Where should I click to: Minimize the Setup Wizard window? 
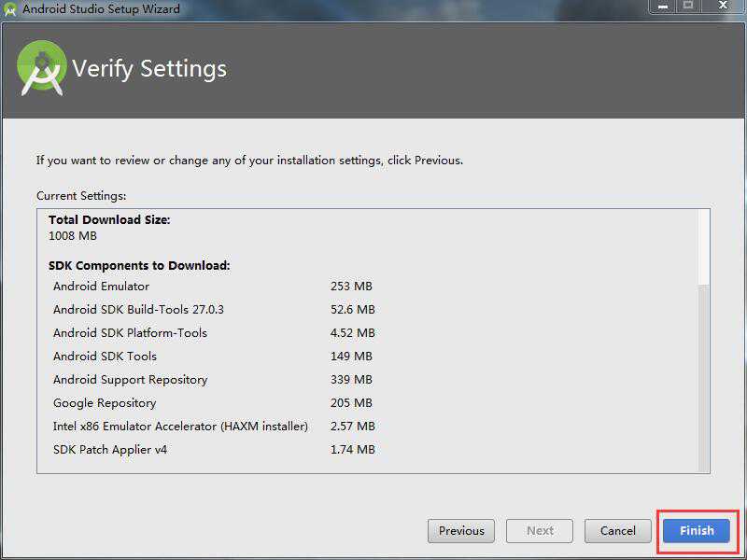point(663,7)
